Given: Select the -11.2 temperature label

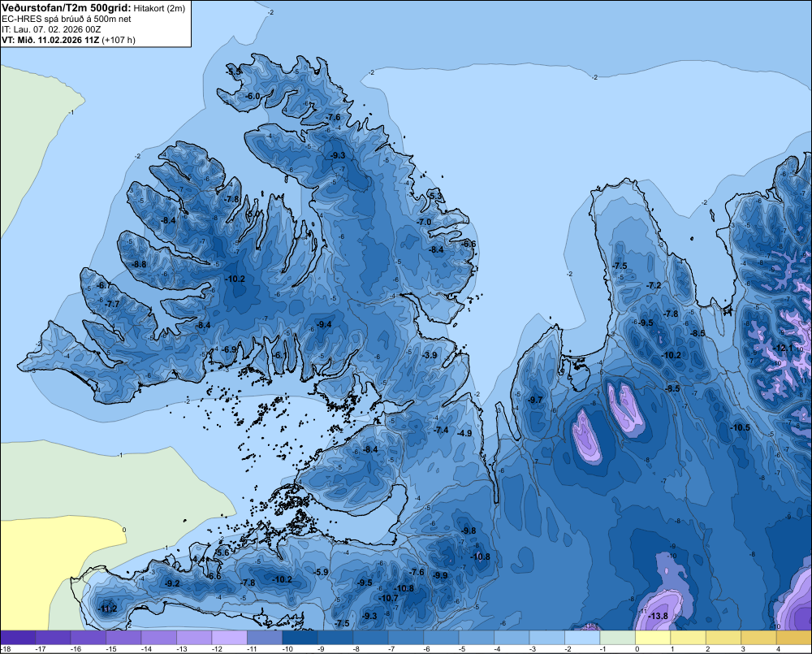Looking at the screenshot, I should [x=107, y=609].
